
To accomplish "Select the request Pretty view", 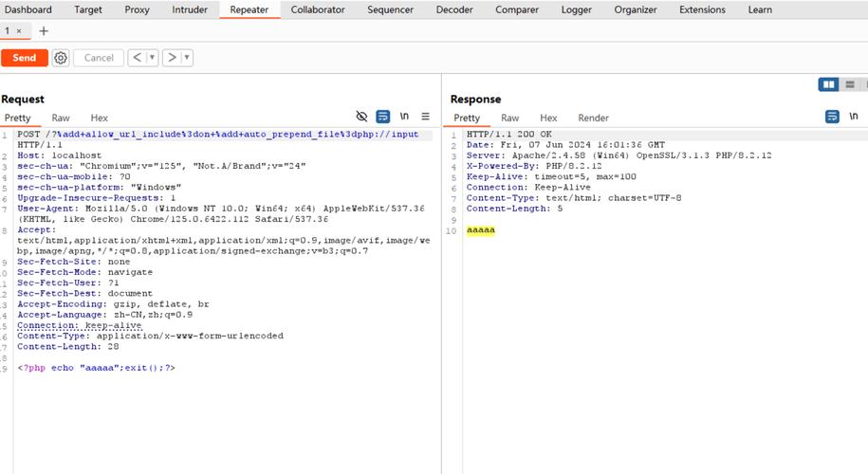I will 18,118.
